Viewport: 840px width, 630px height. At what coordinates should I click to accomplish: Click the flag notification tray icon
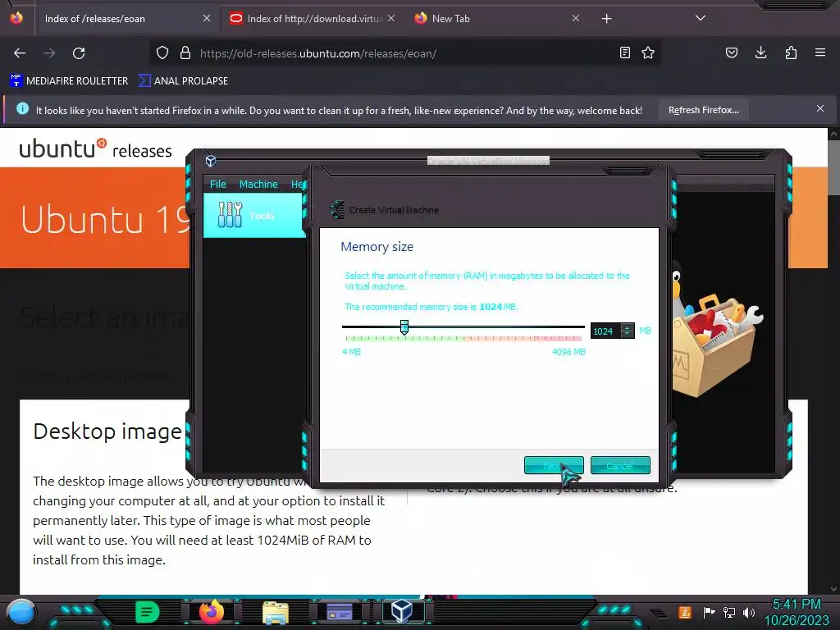709,612
